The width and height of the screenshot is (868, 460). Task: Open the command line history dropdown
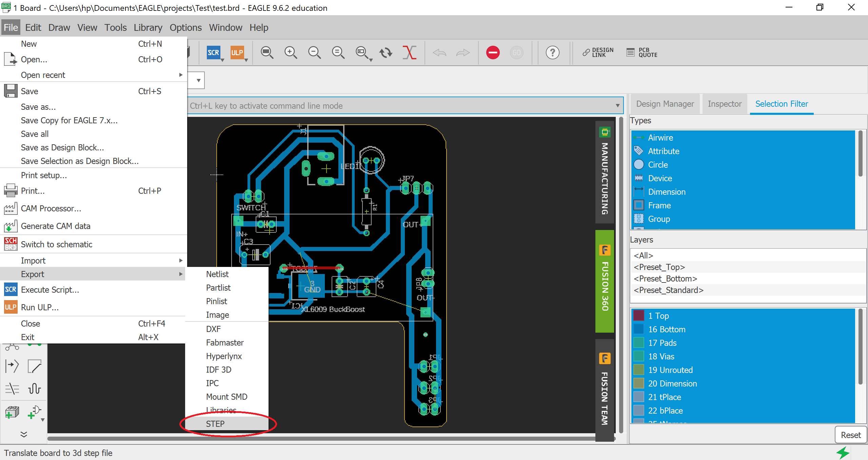pos(618,106)
